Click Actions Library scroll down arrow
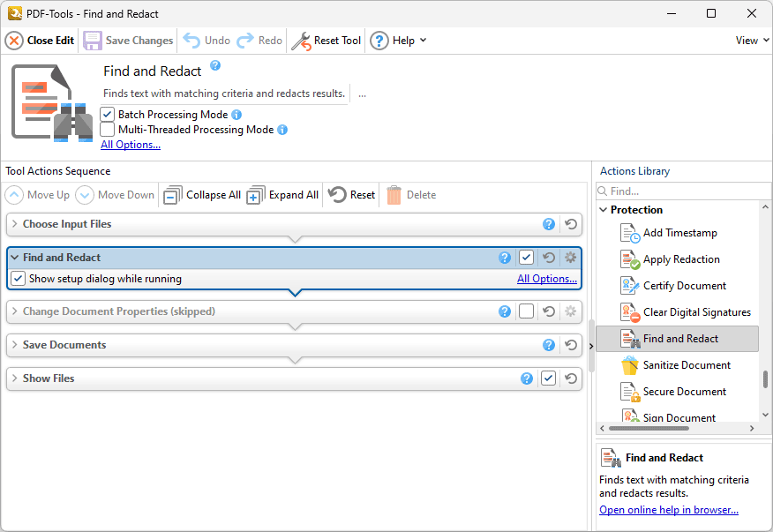773x532 pixels. [765, 416]
